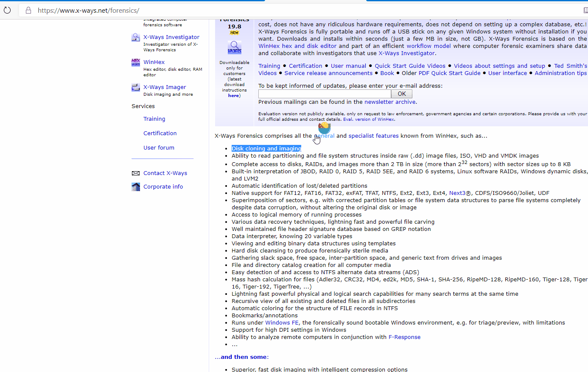588x372 pixels.
Task: Open Service release announcements link
Action: point(328,73)
